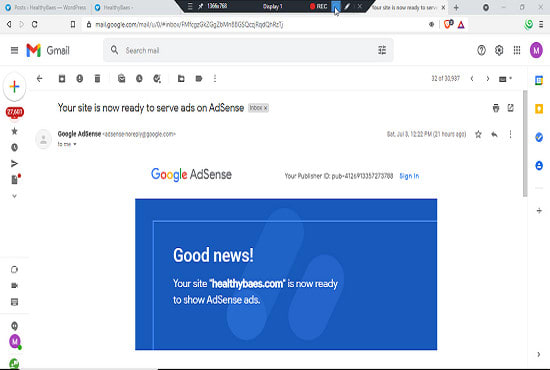This screenshot has width=550, height=370.
Task: Open input tools dropdown
Action: point(505,79)
